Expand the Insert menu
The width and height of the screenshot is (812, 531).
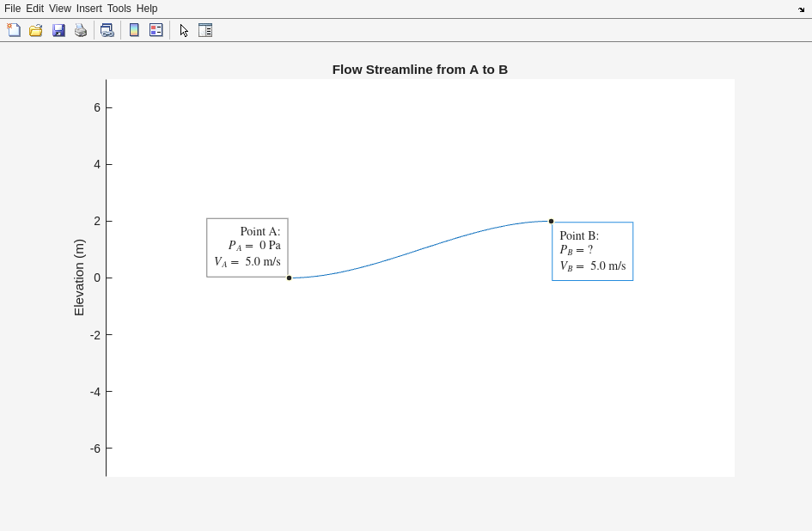tap(89, 9)
